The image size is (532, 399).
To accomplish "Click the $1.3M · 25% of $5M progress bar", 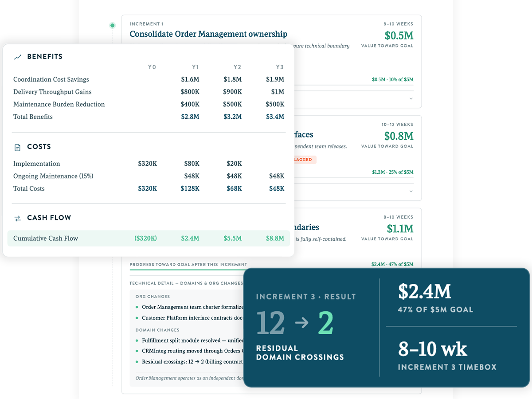I will pyautogui.click(x=353, y=177).
